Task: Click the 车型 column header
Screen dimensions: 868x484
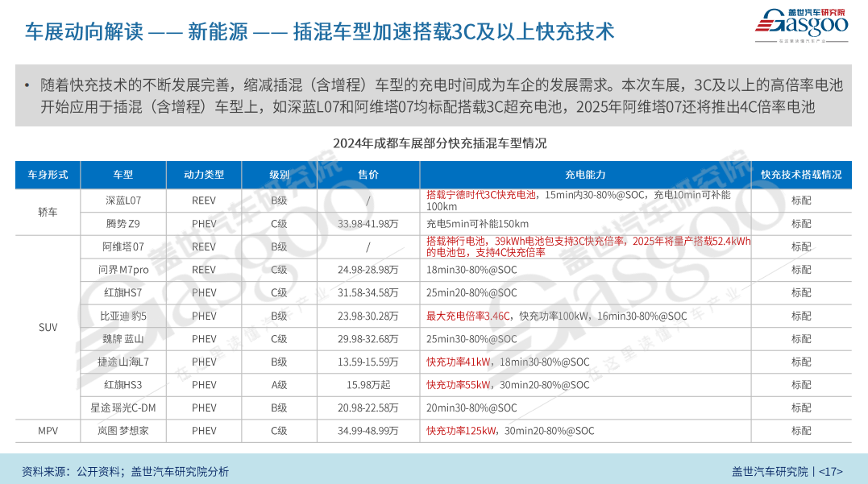Action: click(x=123, y=175)
